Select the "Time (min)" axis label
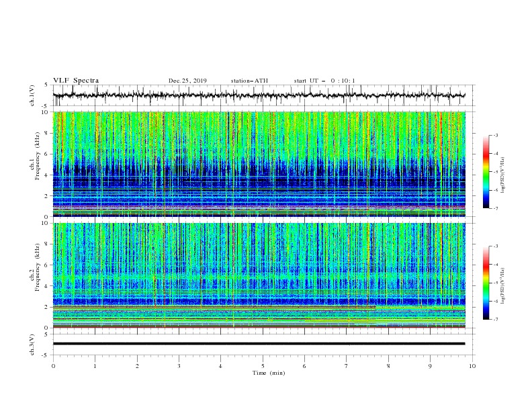 click(x=269, y=373)
